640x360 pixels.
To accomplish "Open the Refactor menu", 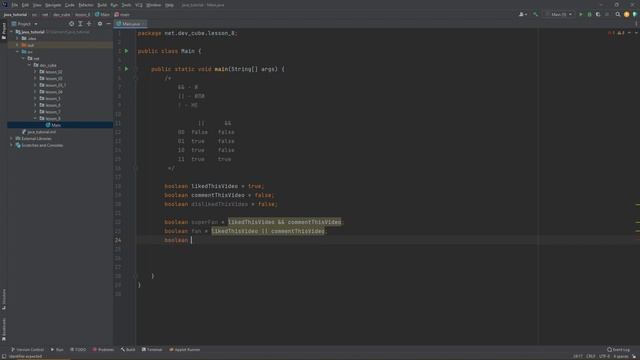I will 86,5.
